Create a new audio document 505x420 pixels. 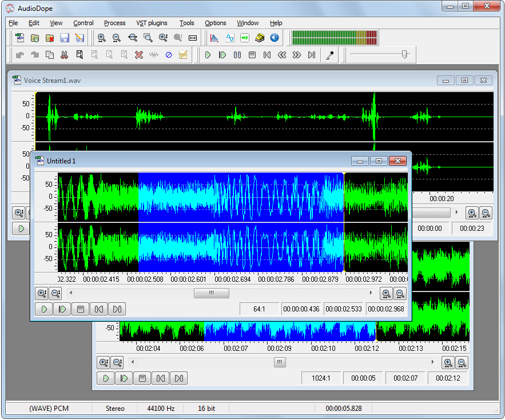(20, 38)
